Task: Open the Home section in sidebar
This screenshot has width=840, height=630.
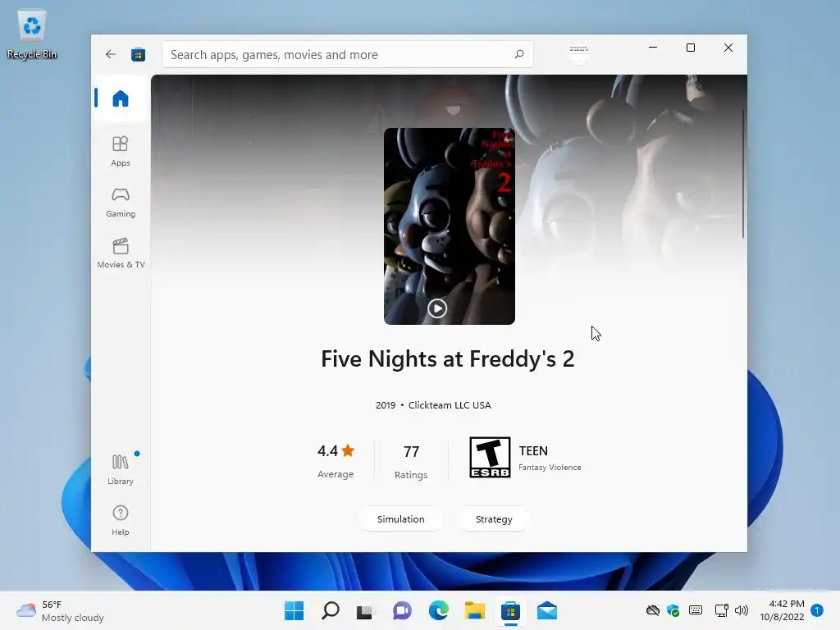Action: [121, 98]
